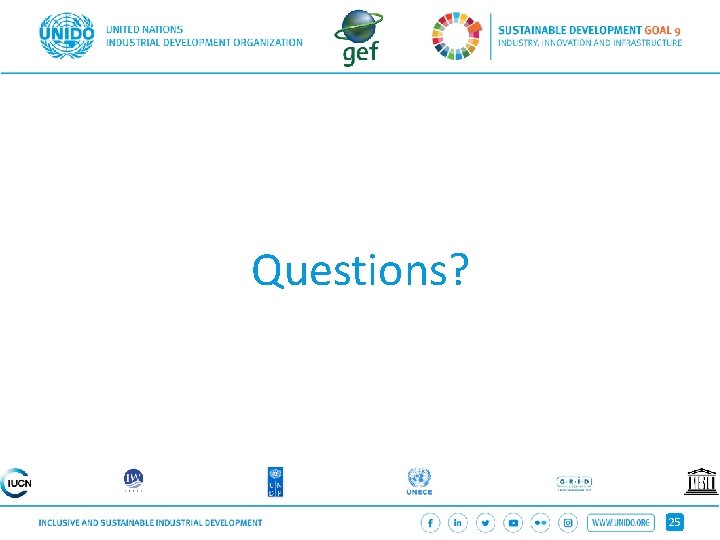The width and height of the screenshot is (720, 540).
Task: Click Inclusive and Sustainable Industrial Development text
Action: 150,523
